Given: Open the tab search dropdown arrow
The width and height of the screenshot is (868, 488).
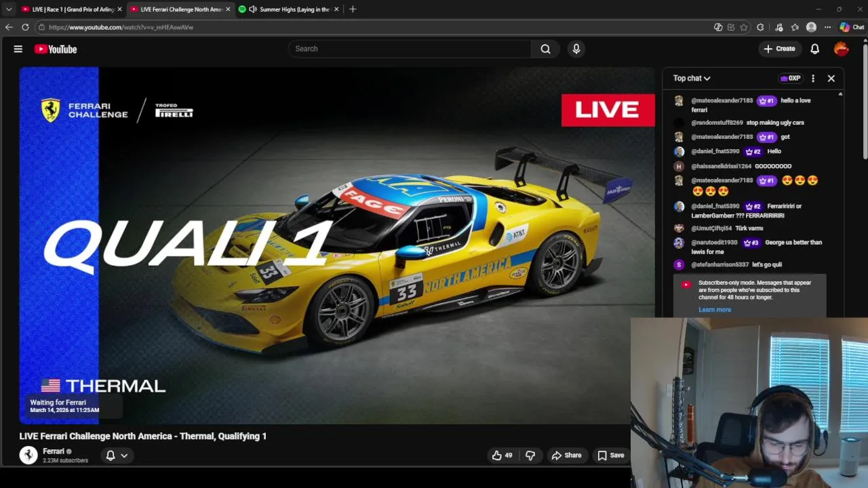Looking at the screenshot, I should (9, 9).
